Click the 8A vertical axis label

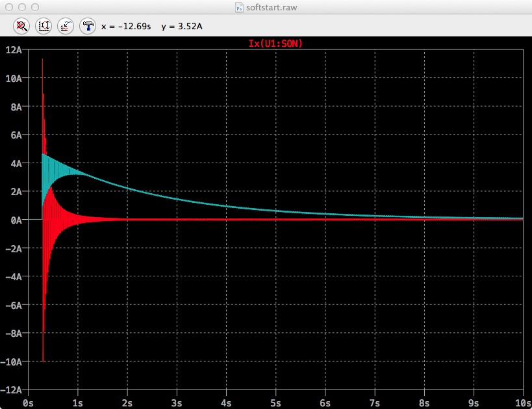(x=16, y=107)
